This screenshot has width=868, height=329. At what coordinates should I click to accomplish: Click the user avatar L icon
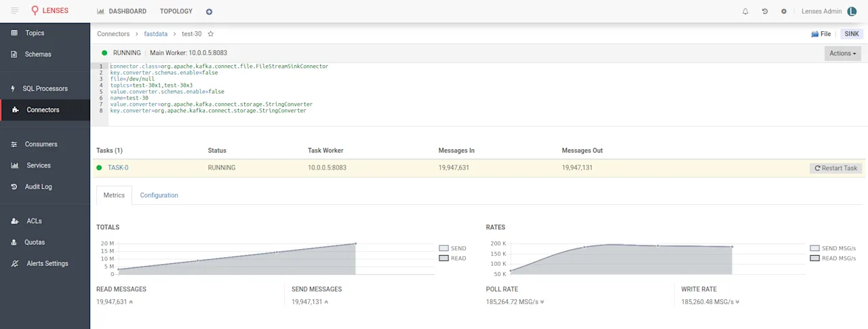pos(852,12)
